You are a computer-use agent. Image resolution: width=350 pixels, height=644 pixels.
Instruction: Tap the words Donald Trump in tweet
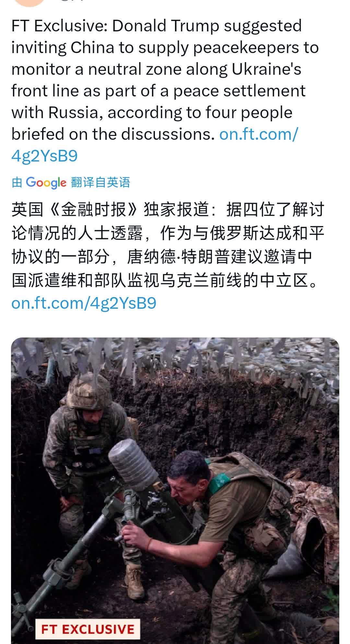click(x=165, y=26)
